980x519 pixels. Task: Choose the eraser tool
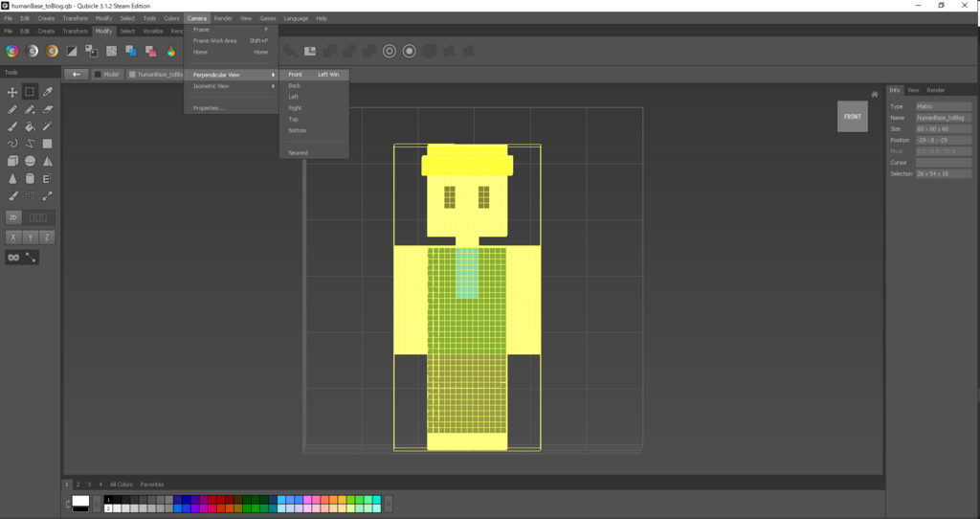(47, 109)
